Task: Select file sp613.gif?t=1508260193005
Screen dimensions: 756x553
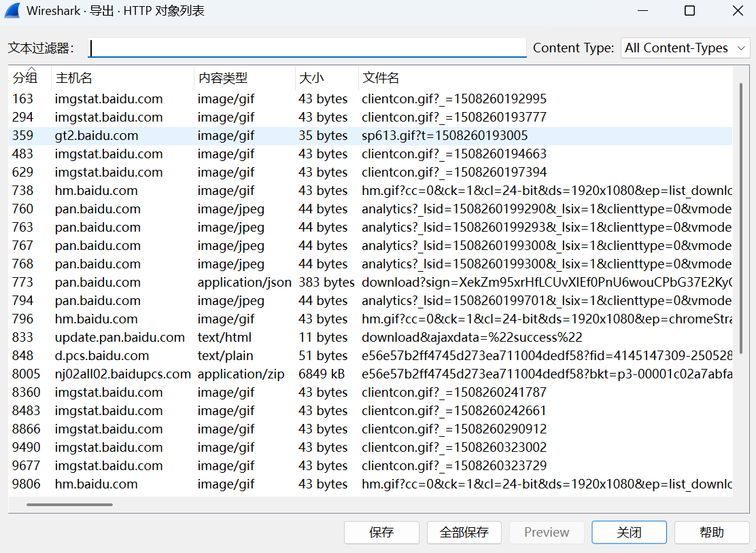Action: [x=445, y=136]
